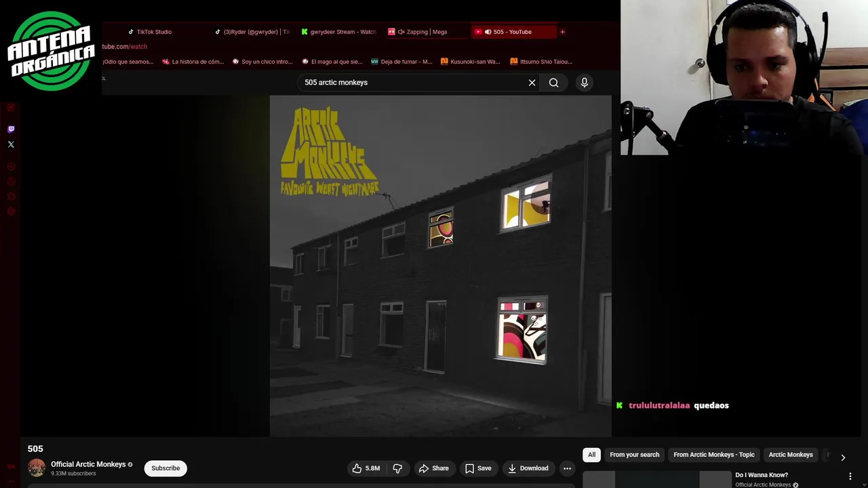Open the Deja de fumar bookmark

point(401,62)
